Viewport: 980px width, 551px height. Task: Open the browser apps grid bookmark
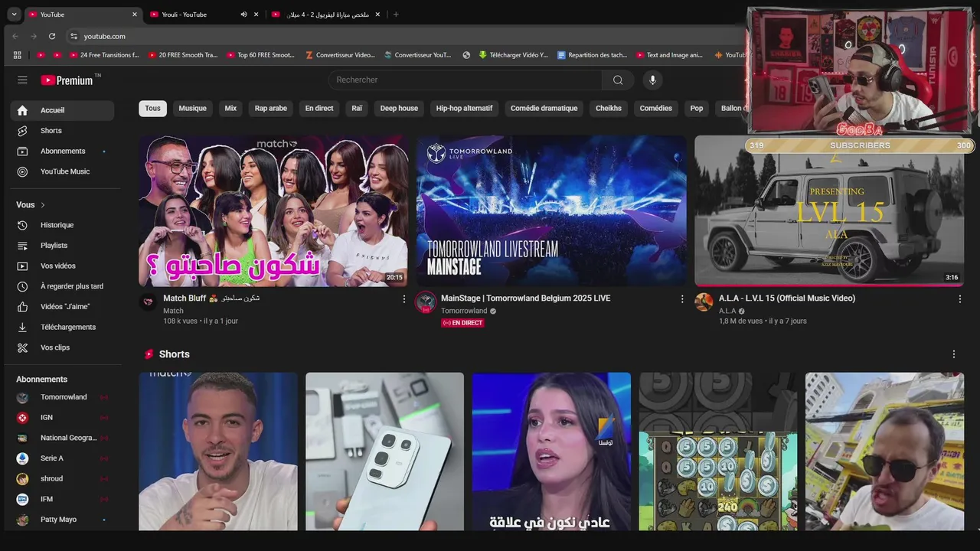(x=18, y=55)
